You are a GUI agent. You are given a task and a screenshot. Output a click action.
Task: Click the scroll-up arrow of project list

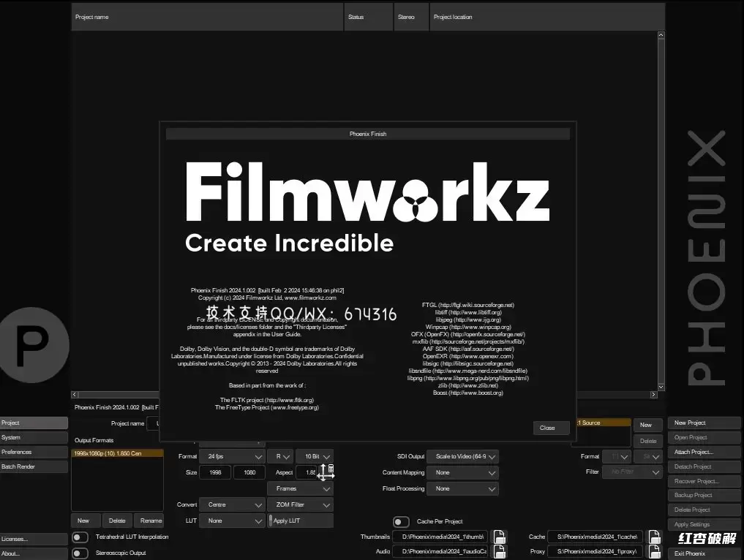[x=661, y=36]
